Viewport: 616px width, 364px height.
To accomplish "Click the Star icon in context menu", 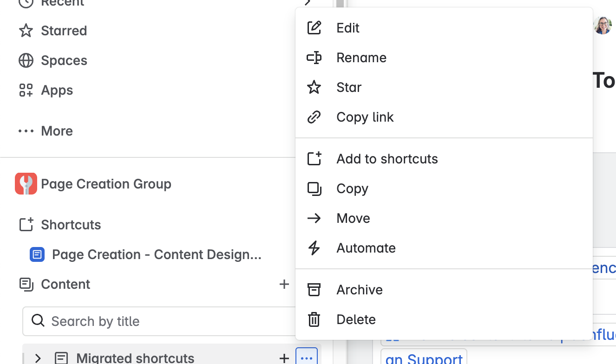I will [x=314, y=87].
